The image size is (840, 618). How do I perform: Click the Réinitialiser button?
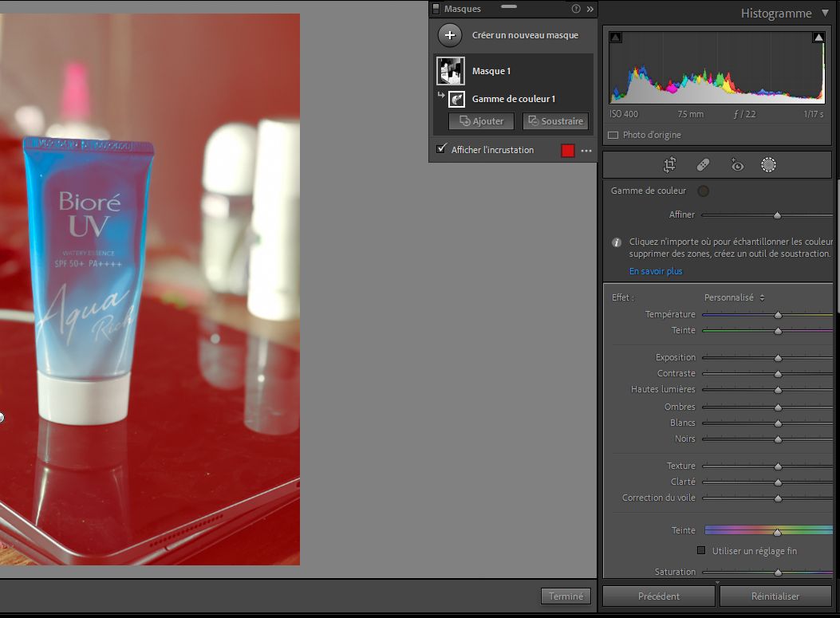[x=775, y=596]
